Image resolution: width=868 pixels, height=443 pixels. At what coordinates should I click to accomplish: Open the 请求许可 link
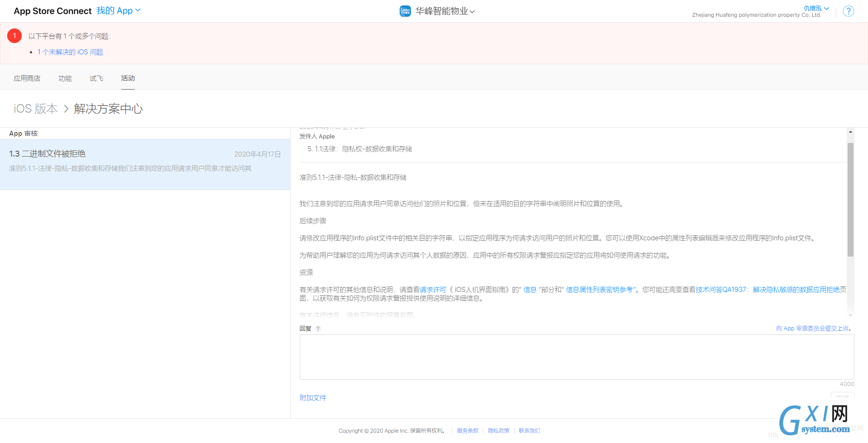click(x=433, y=290)
